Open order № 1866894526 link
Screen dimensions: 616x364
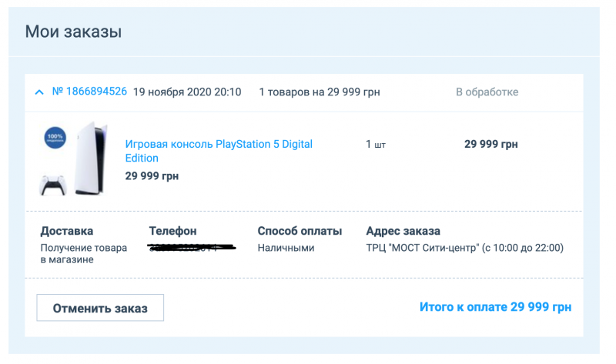coord(89,92)
